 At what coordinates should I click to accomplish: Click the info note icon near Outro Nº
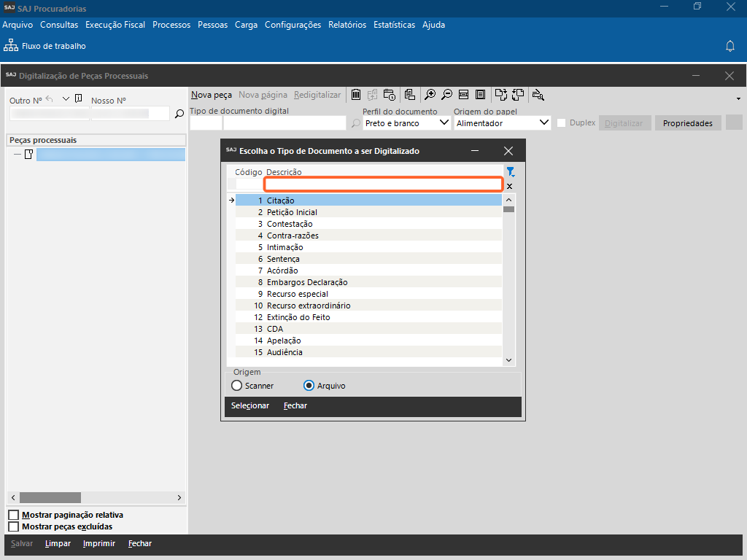tap(79, 99)
